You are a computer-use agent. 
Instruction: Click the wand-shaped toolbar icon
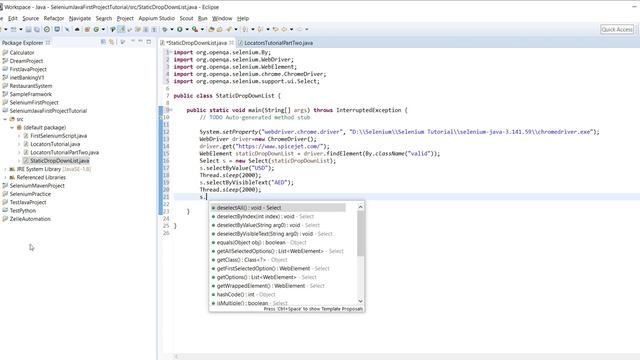point(67,29)
